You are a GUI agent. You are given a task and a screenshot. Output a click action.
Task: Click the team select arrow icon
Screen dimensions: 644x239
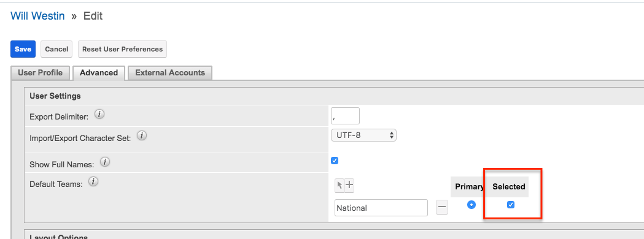(339, 185)
